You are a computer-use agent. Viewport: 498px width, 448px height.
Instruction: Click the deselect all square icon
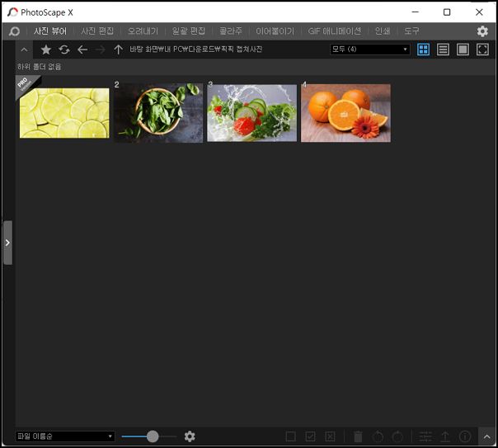[x=290, y=436]
